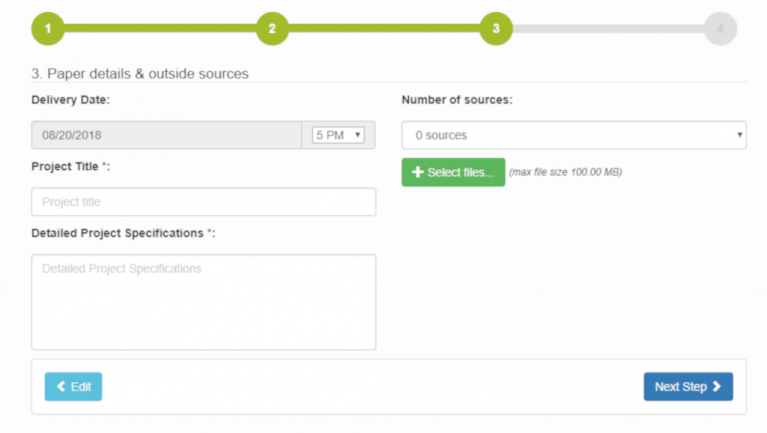Click the left chevron icon beside Edit
767x433 pixels.
61,387
